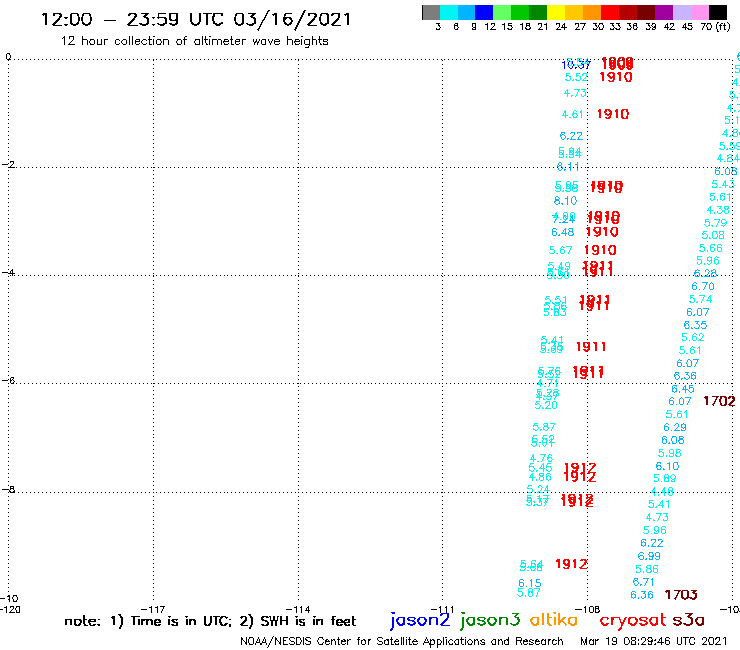Click the wave height value 6.15

click(x=530, y=583)
